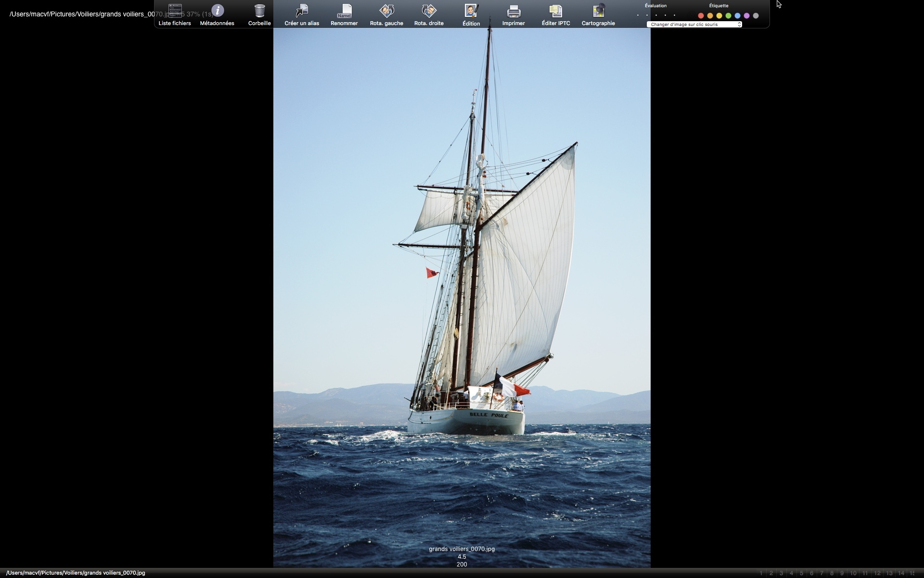Click the bottom status bar file path
This screenshot has width=924, height=578.
(76, 573)
